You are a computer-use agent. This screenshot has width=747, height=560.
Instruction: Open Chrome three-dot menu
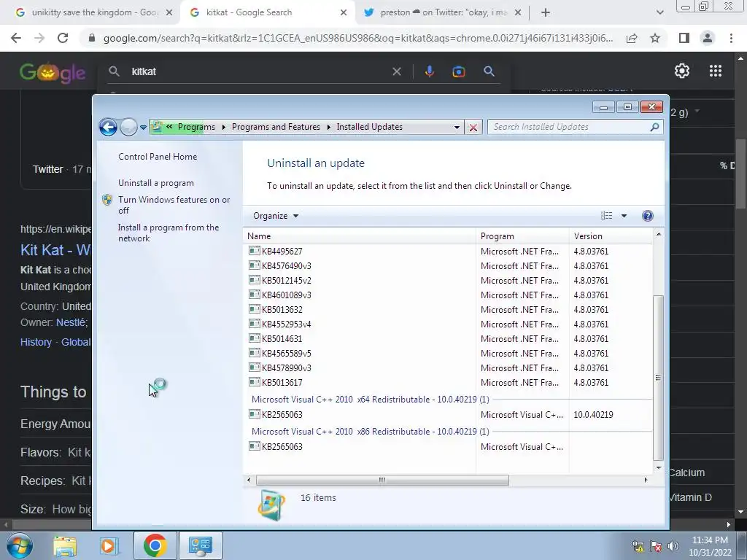[x=731, y=38]
